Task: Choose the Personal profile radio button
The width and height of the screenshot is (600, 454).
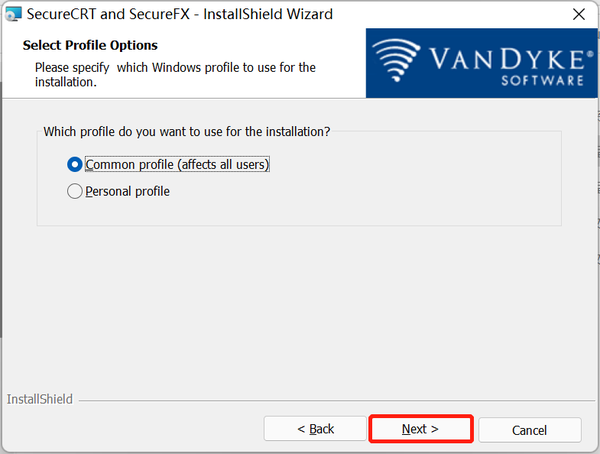Action: tap(74, 191)
